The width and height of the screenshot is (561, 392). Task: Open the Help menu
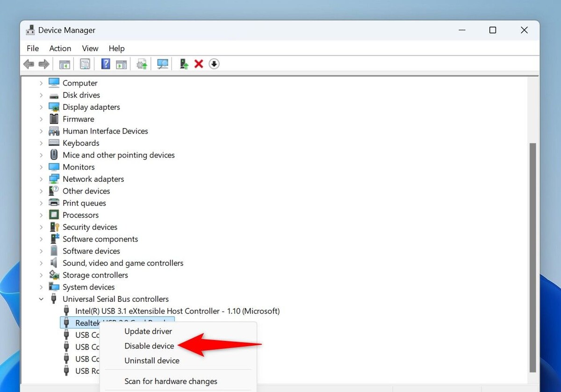(x=116, y=48)
